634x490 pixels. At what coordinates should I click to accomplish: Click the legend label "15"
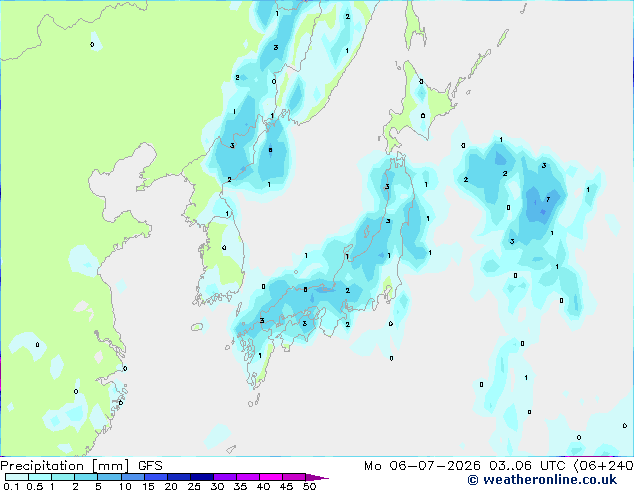pos(148,486)
